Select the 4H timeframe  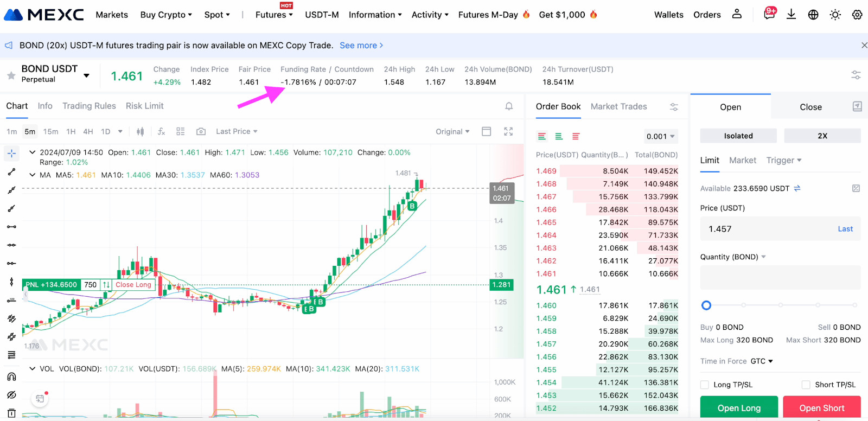[88, 131]
